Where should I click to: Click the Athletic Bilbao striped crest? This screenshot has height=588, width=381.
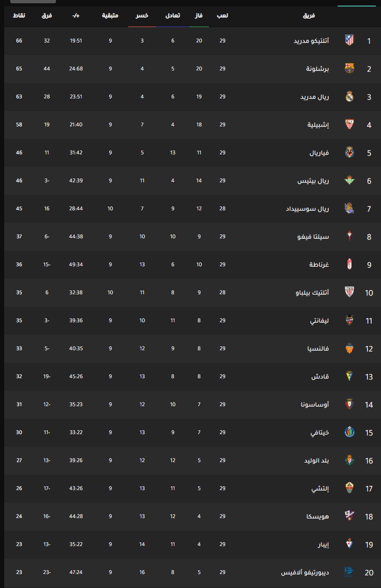[x=349, y=292]
